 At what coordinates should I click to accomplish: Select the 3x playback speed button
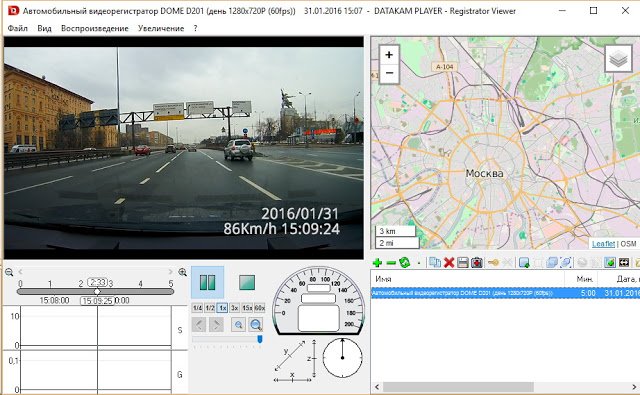click(234, 308)
